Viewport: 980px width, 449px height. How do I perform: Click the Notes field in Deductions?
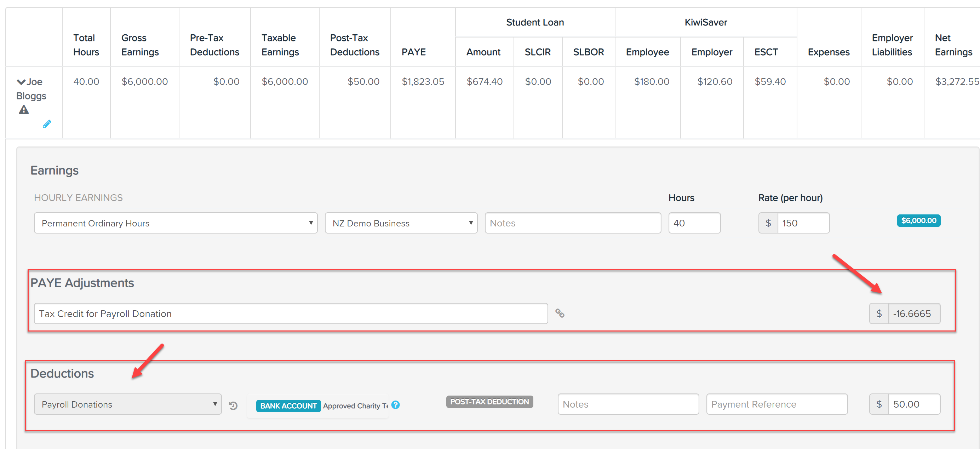point(628,404)
